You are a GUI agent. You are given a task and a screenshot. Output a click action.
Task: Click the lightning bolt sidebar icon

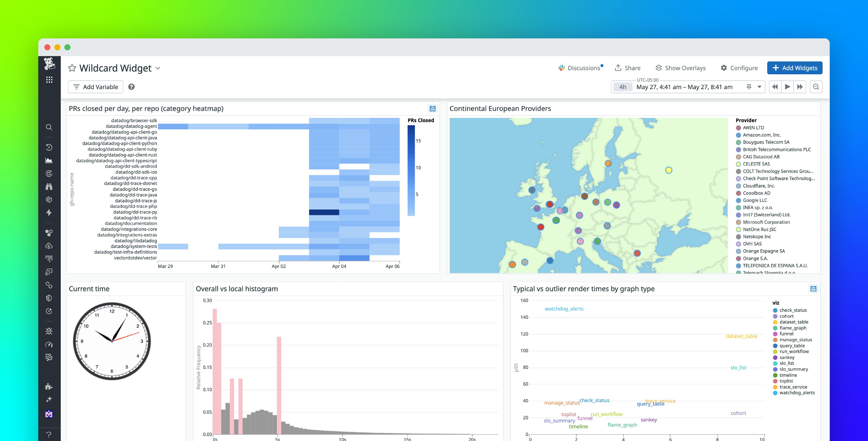[x=49, y=213]
